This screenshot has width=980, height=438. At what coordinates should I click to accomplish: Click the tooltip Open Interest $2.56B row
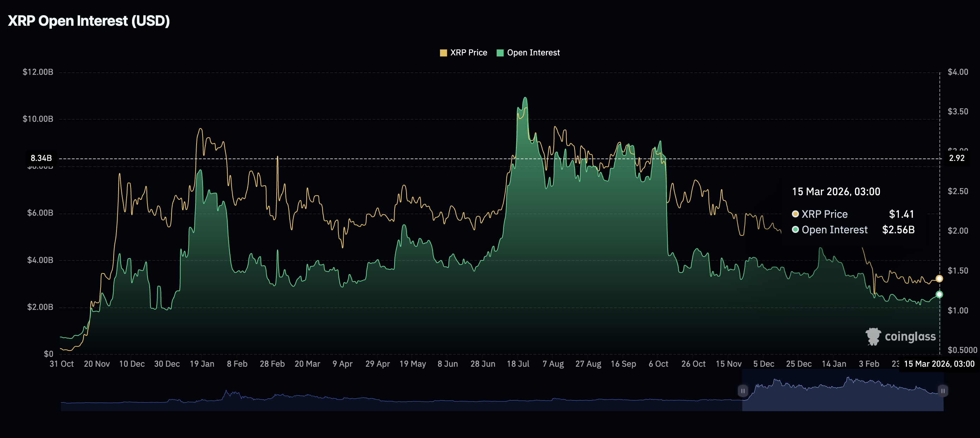[x=853, y=230]
